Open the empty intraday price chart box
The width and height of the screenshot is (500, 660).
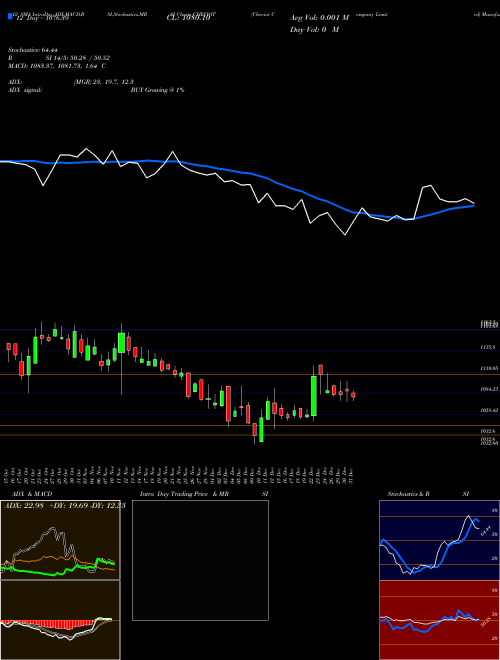(x=200, y=560)
